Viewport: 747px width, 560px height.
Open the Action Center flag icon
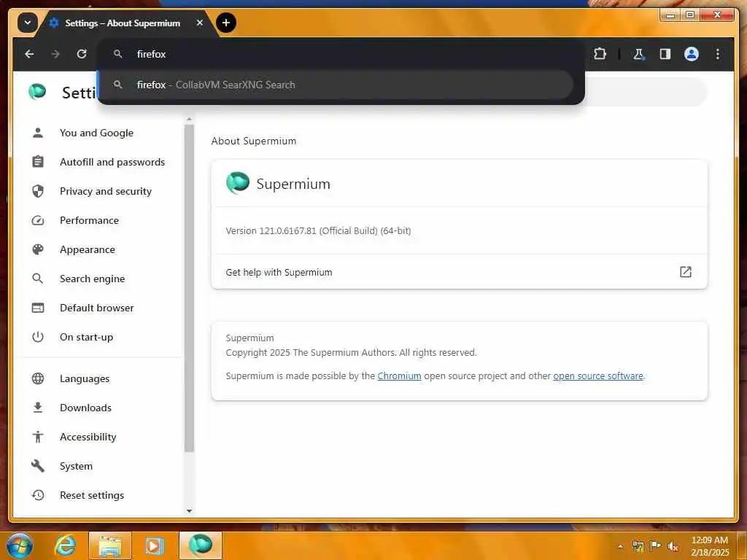(655, 546)
